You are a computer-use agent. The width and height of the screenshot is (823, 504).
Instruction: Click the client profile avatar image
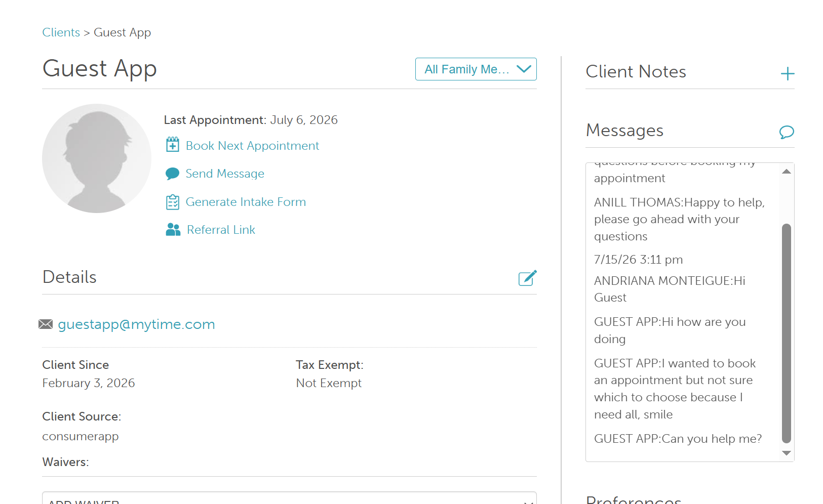pos(97,158)
